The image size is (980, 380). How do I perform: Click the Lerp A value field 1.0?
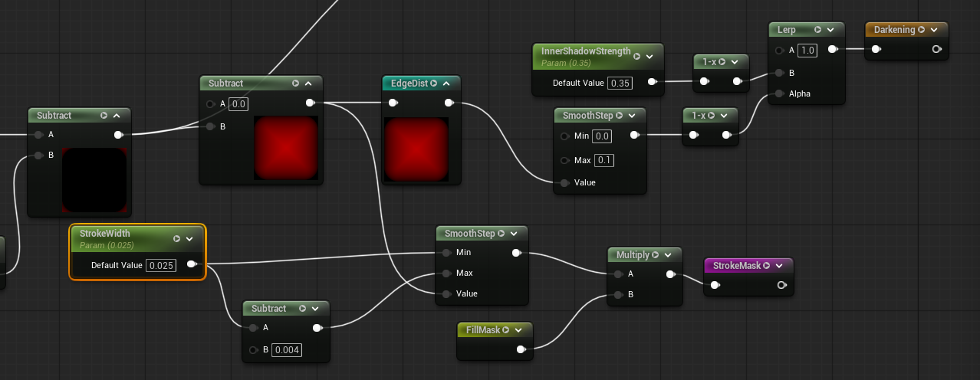[807, 51]
